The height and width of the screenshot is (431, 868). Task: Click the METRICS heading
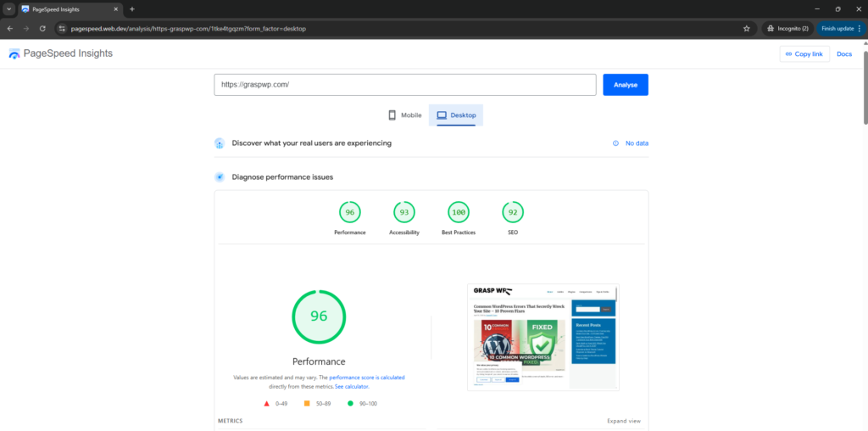pos(231,421)
